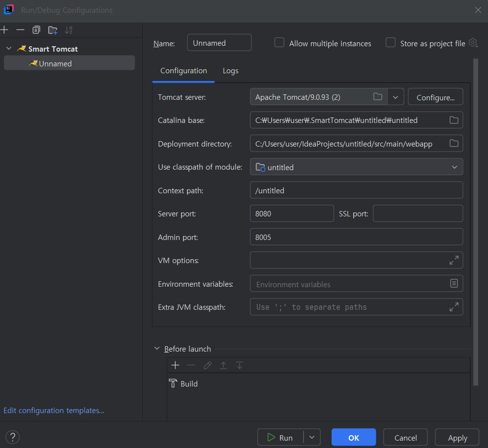
Task: Click the SSL port field
Action: pyautogui.click(x=418, y=213)
